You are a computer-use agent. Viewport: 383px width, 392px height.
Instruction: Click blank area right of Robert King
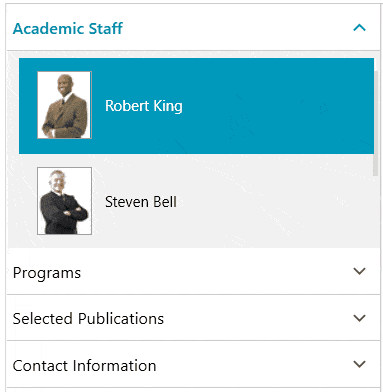(x=277, y=106)
